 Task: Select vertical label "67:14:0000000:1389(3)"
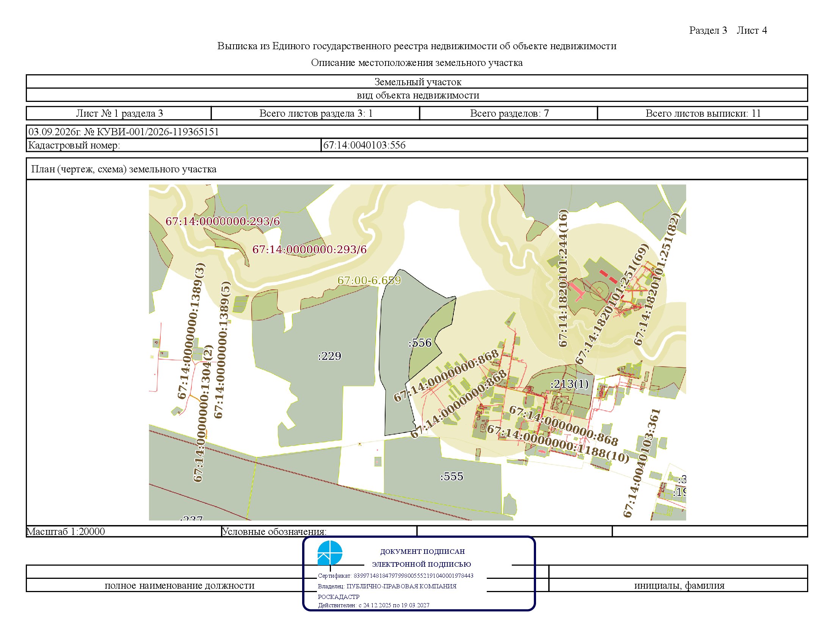pyautogui.click(x=192, y=331)
